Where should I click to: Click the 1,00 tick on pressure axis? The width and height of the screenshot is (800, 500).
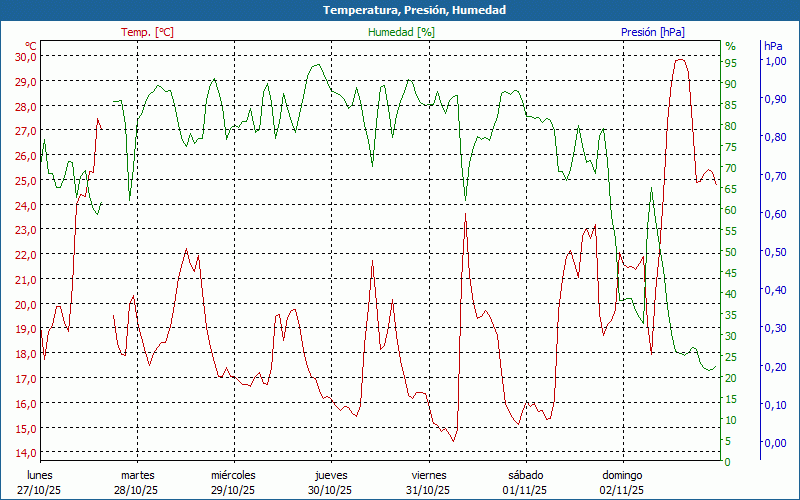click(775, 61)
